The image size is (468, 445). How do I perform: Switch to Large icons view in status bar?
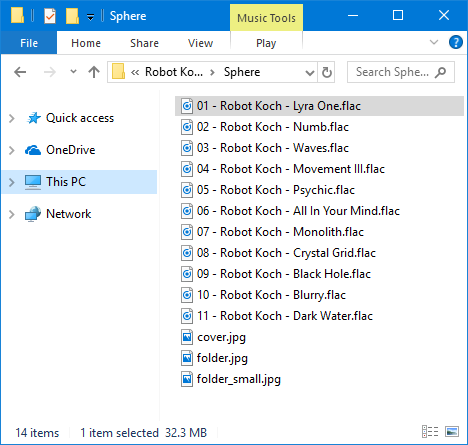click(x=452, y=432)
